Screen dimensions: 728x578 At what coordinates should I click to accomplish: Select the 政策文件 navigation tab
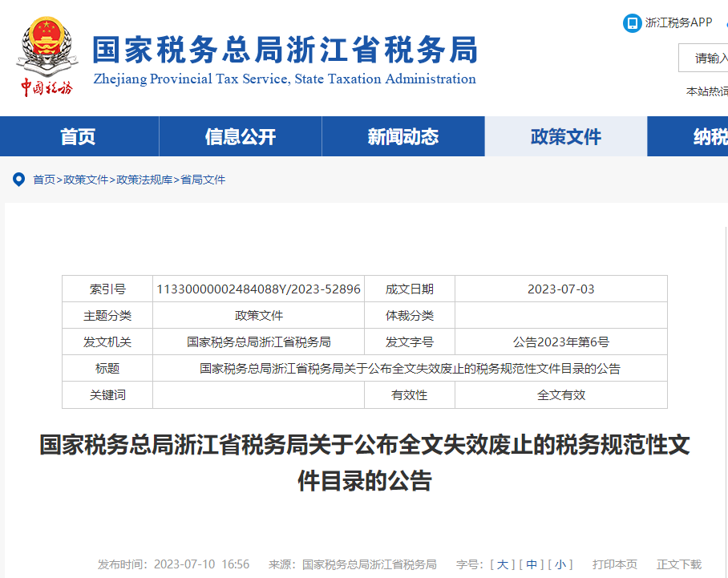(x=566, y=136)
